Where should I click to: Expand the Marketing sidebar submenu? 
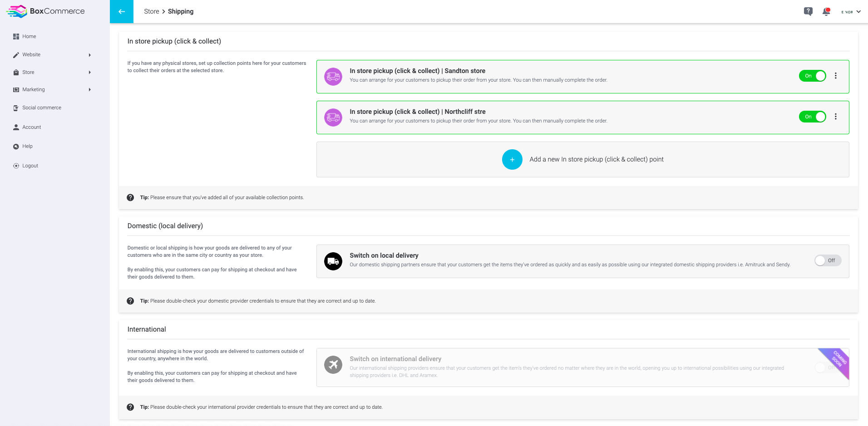[x=52, y=89]
